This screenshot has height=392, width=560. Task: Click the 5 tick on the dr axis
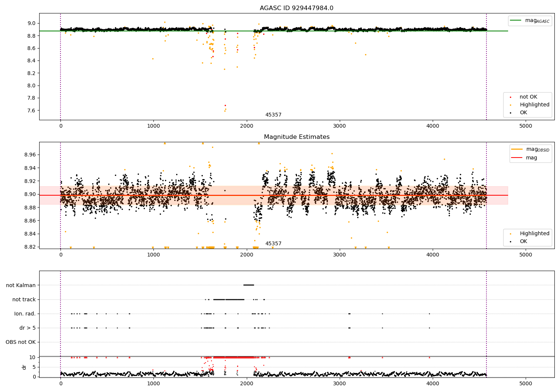pyautogui.click(x=34, y=367)
